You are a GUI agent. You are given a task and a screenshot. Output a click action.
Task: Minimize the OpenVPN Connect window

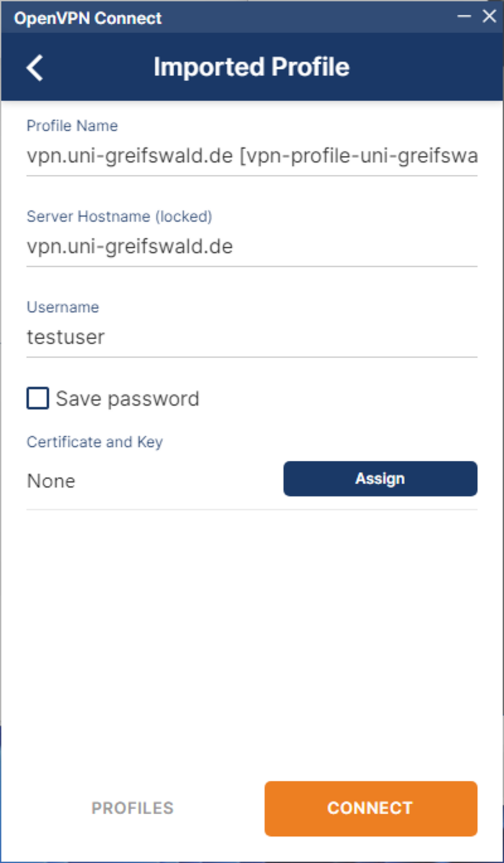click(464, 17)
